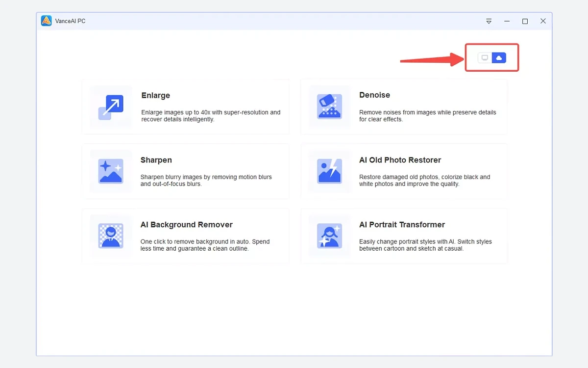Click "Sharpen blurry images" description text
This screenshot has height=368, width=588.
[x=206, y=181]
